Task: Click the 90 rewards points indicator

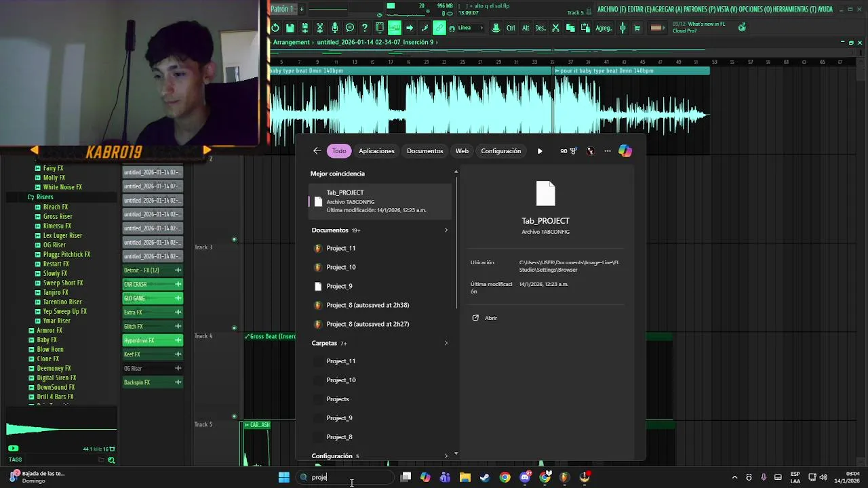Action: pos(568,151)
